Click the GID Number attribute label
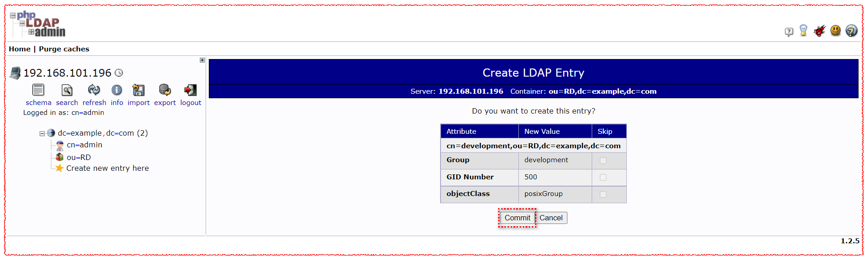 coord(470,177)
